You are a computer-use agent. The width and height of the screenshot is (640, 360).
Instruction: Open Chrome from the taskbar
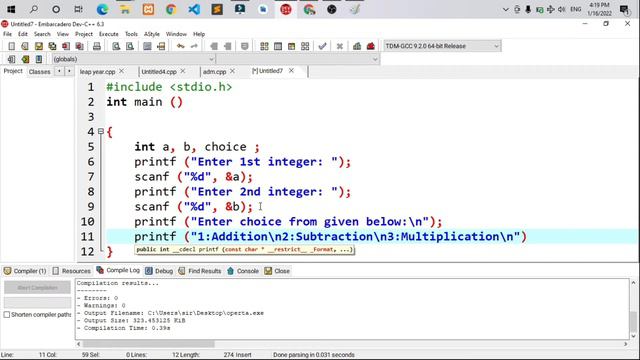click(171, 9)
